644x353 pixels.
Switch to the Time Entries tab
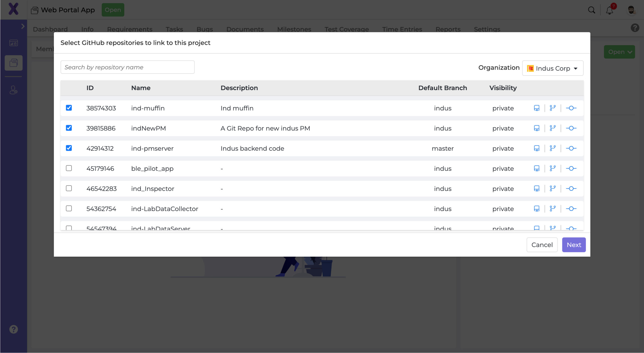point(402,29)
